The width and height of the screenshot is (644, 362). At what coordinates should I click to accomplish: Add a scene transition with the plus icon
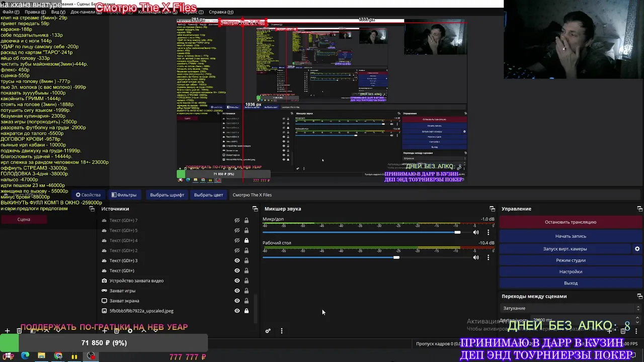pos(609,331)
